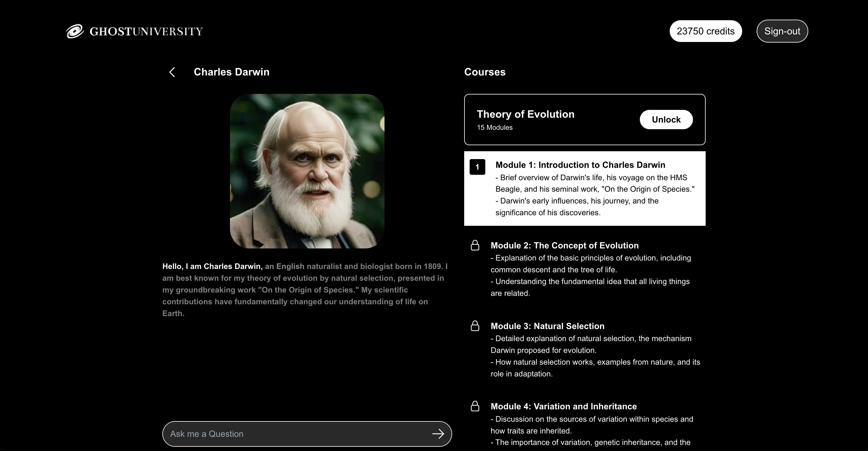868x451 pixels.
Task: Click the lock icon for Module 3
Action: point(475,326)
